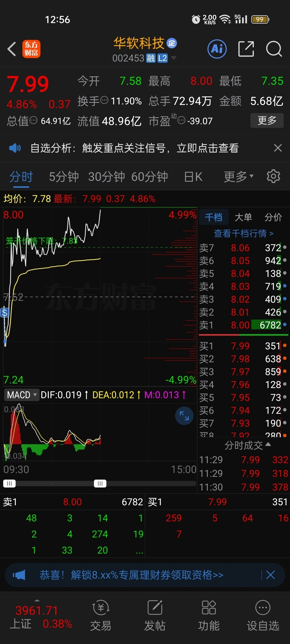Switch to 30分钟 chart tab
This screenshot has width=290, height=644.
pos(107,177)
